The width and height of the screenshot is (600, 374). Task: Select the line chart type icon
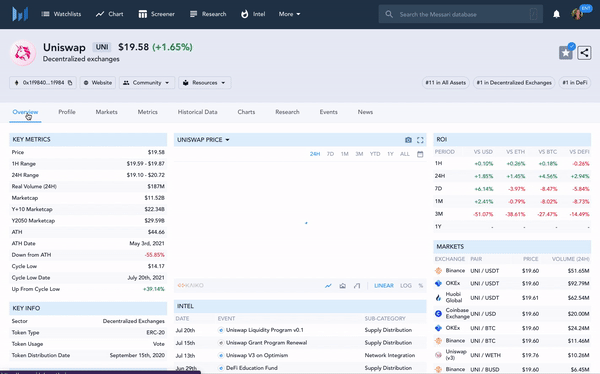point(328,286)
